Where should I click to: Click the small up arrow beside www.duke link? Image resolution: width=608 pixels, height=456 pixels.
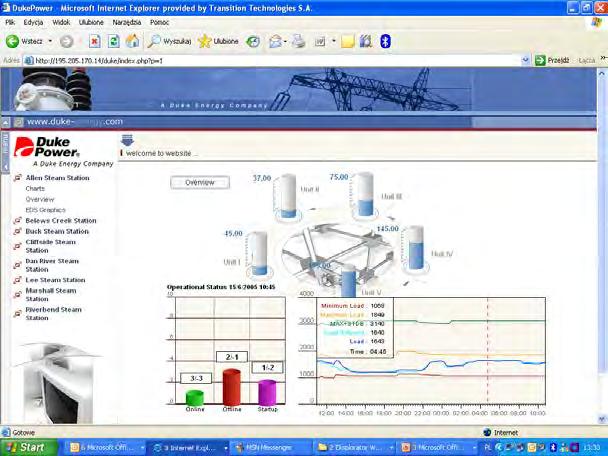coord(5,123)
